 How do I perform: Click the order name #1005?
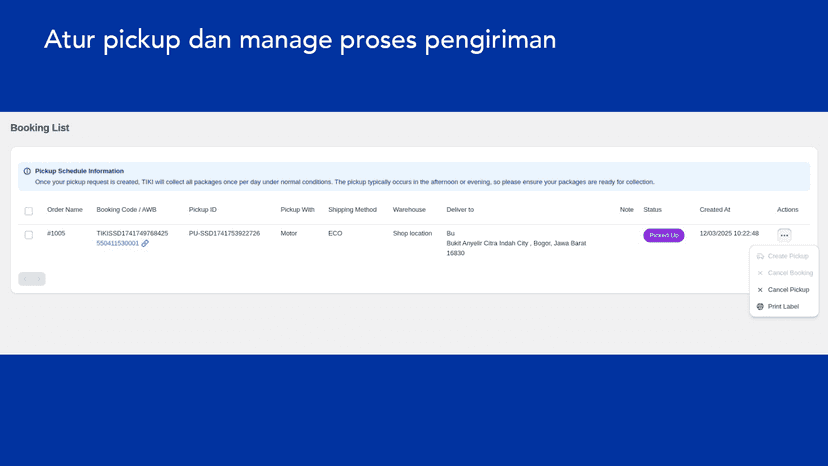coord(56,234)
